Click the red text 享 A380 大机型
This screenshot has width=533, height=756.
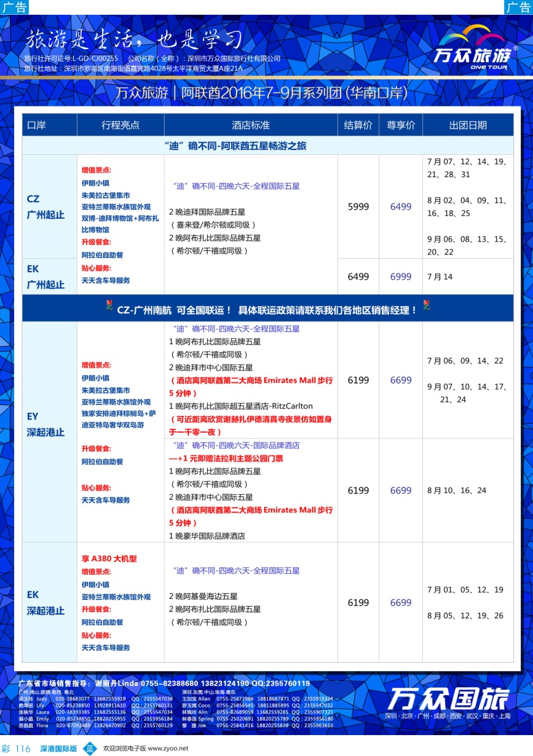tap(109, 559)
